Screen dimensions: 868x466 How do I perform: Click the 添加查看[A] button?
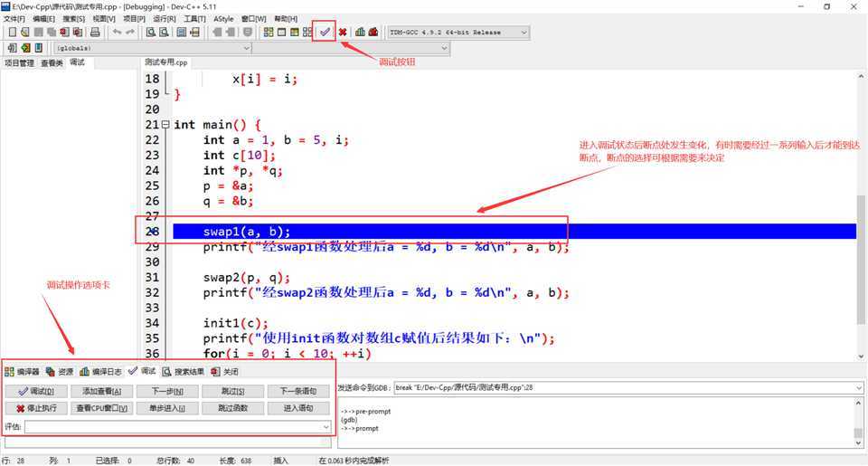102,391
